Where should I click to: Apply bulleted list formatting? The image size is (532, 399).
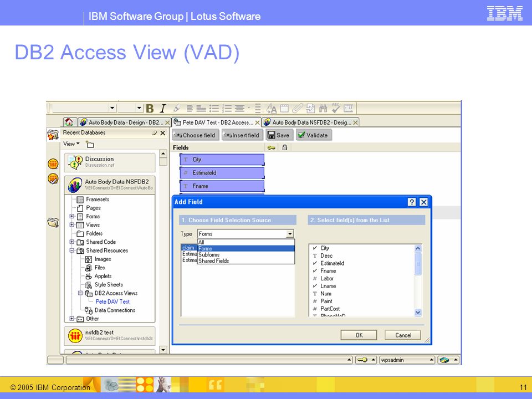pos(214,109)
